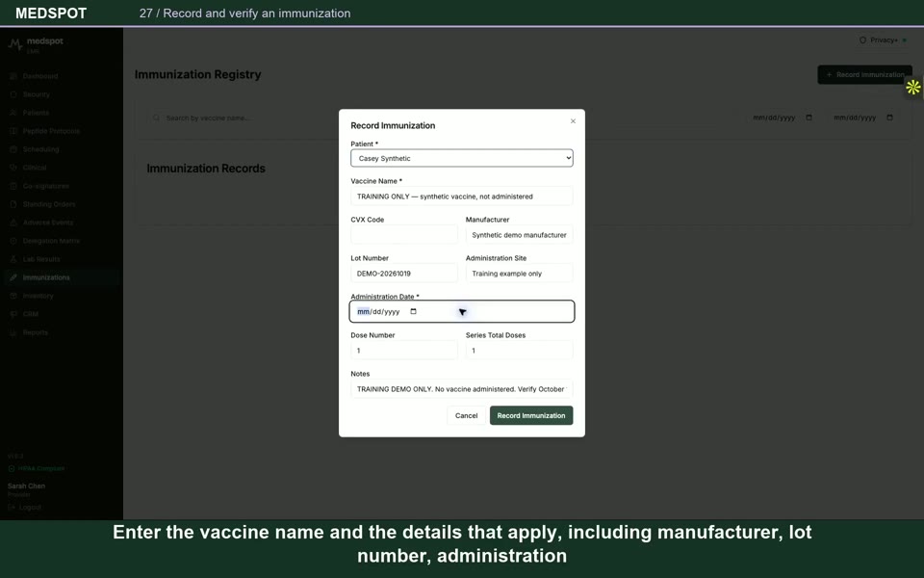The image size is (924, 578).
Task: Click the Administration Site input field
Action: [x=519, y=274]
